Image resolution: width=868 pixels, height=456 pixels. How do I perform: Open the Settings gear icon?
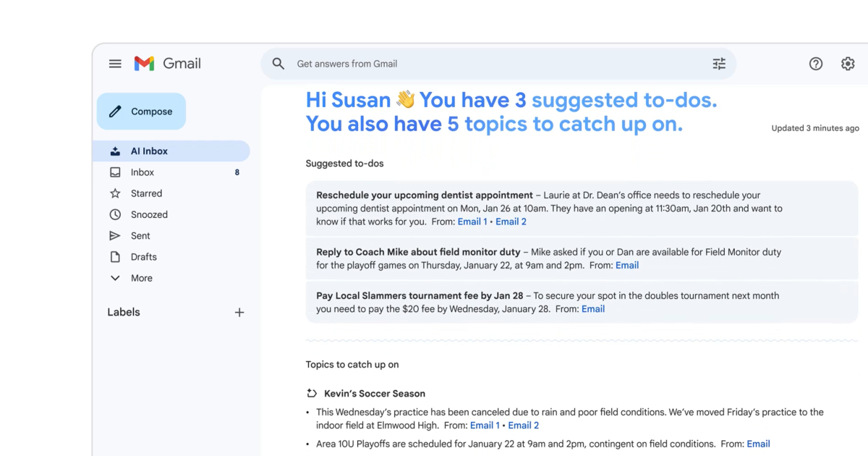coord(848,64)
